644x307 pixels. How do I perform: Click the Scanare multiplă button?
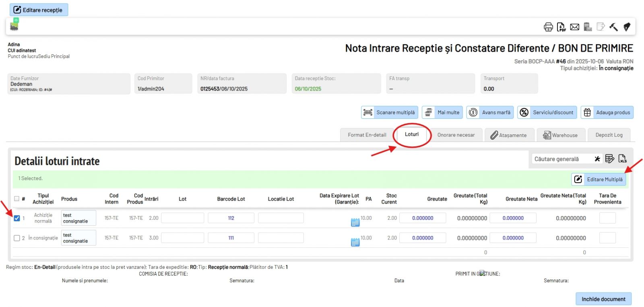[x=390, y=113]
